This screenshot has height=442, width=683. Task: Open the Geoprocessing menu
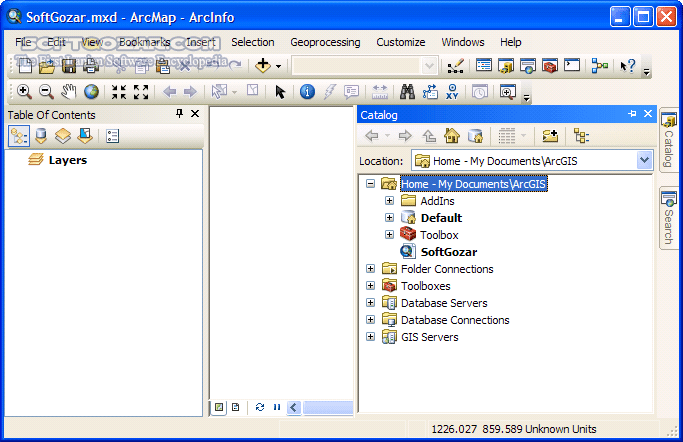[325, 42]
